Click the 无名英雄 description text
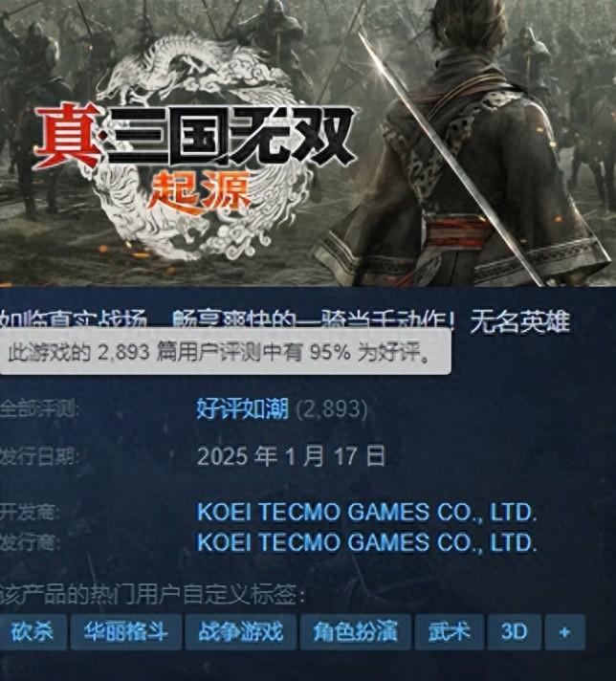 [x=519, y=322]
